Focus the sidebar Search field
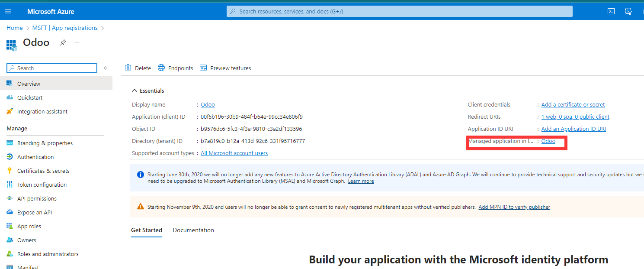This screenshot has height=269, width=644. coord(52,68)
